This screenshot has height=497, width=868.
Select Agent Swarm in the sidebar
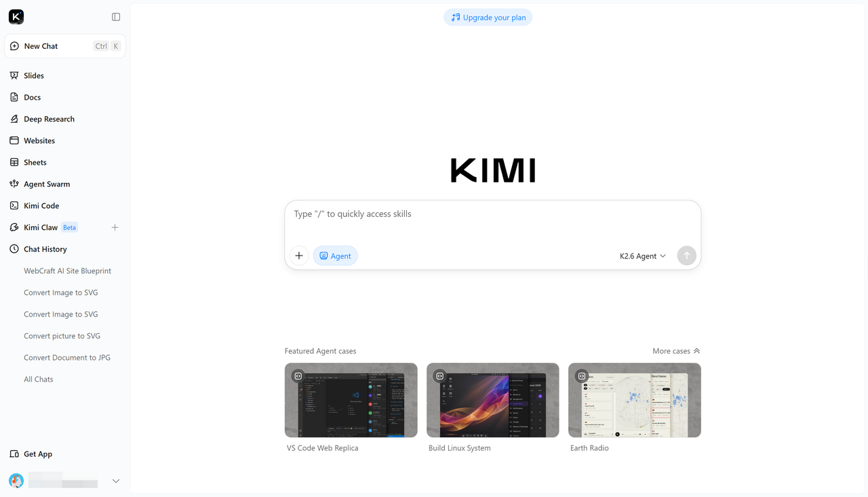65,184
